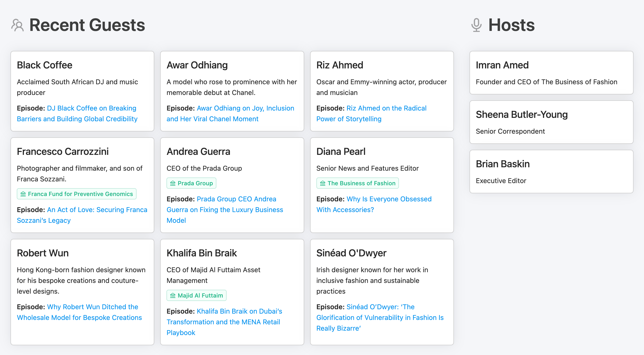Select the Sheena Butler-Young host card
Viewport: 644px width, 355px height.
(x=551, y=122)
